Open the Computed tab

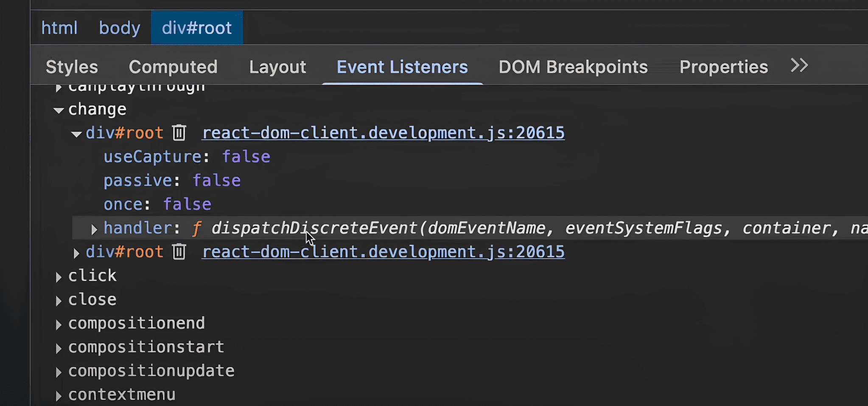pyautogui.click(x=173, y=67)
